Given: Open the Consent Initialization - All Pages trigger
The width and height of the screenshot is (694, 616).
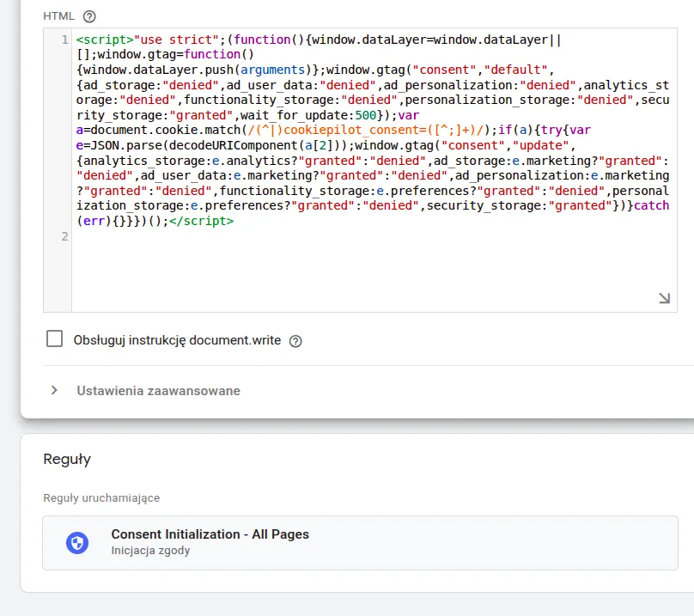Looking at the screenshot, I should click(x=210, y=534).
